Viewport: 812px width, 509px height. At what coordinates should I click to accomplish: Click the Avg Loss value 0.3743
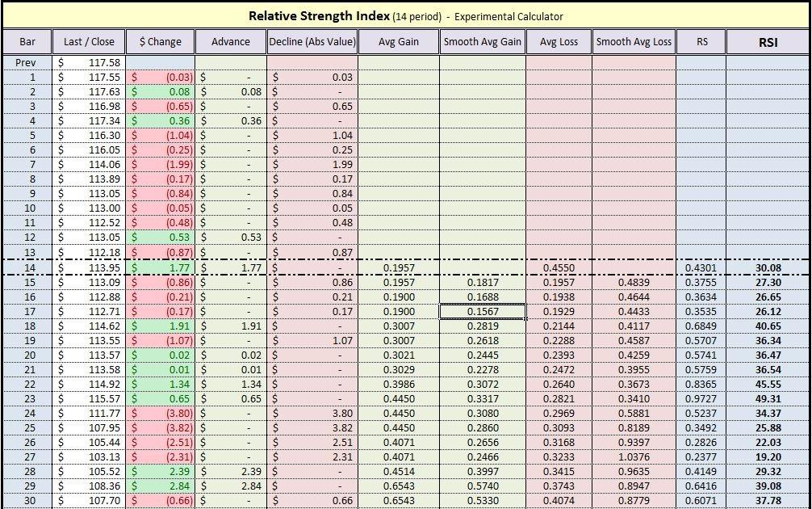(559, 486)
